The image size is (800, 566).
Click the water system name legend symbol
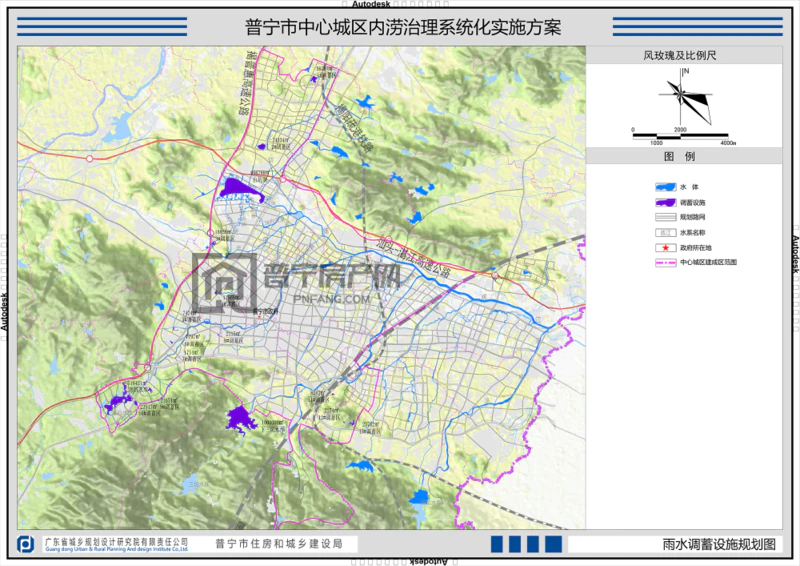[664, 232]
